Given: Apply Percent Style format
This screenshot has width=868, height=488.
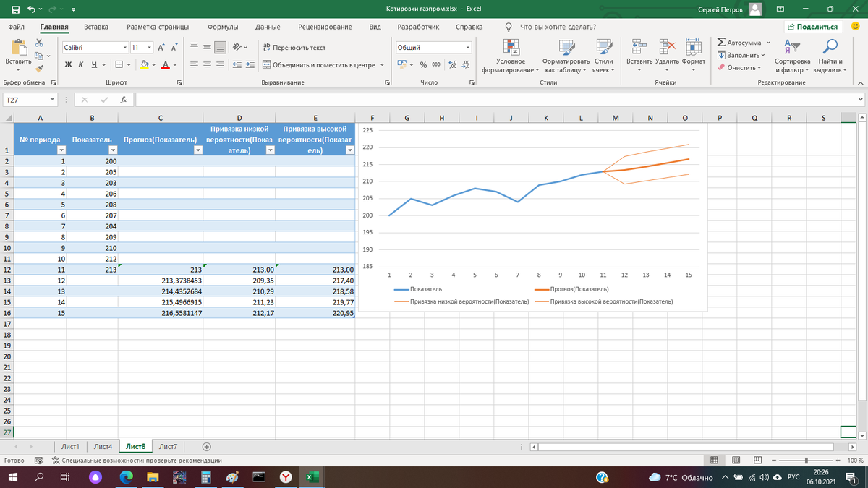Looking at the screenshot, I should [424, 64].
